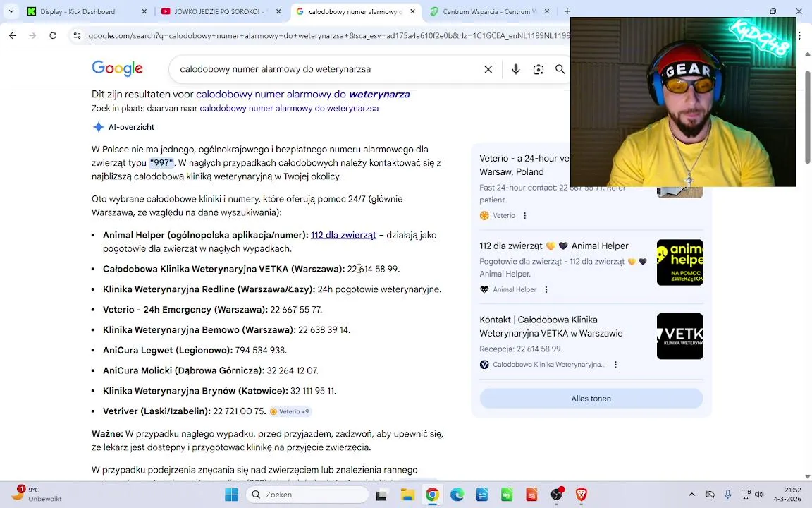Screen dimensions: 812x508
Task: Open the red presentation app in taskbar
Action: pos(532,495)
